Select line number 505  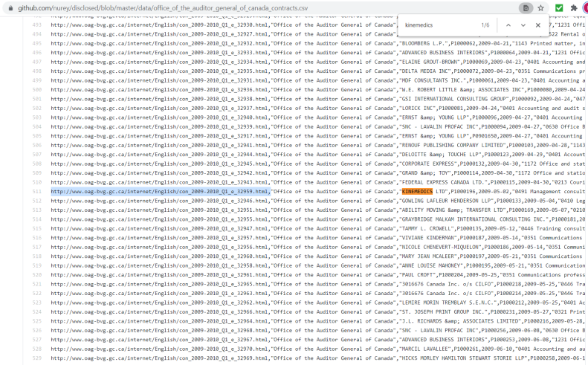[x=36, y=136]
